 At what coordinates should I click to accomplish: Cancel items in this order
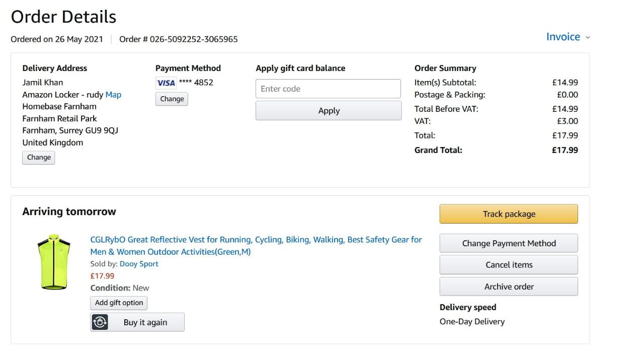(509, 265)
